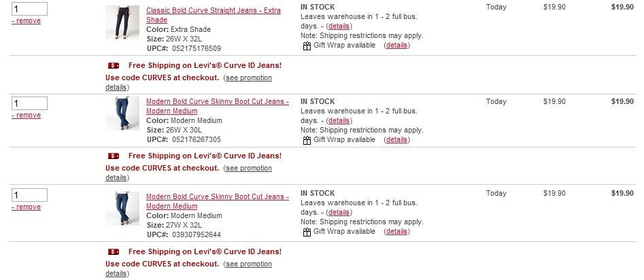The image size is (644, 280).
Task: Click gift wrap icon for 26W X 30L jeans
Action: (x=307, y=141)
